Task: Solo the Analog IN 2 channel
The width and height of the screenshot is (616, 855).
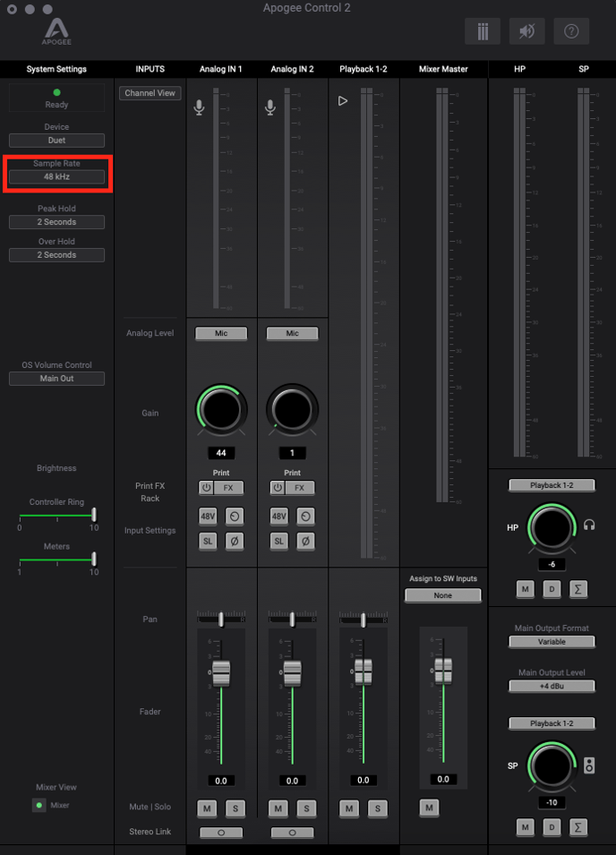Action: 306,808
